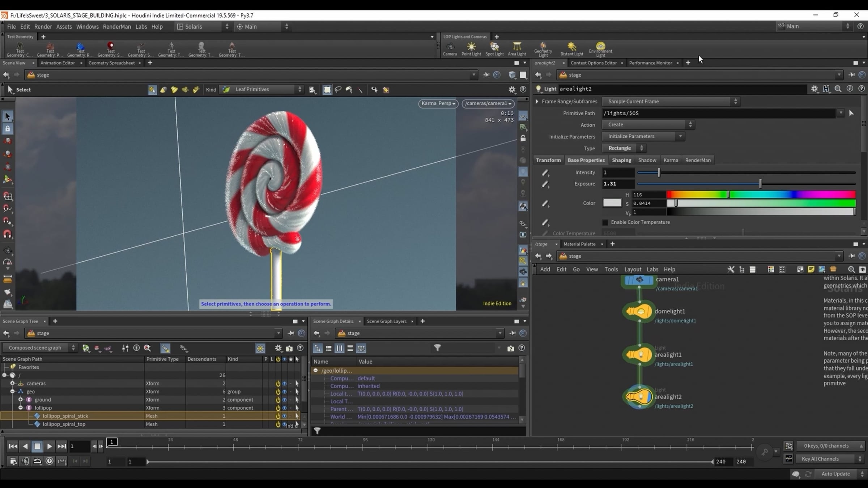Image resolution: width=868 pixels, height=488 pixels.
Task: Open network editor tools wrench icon
Action: [x=731, y=269]
